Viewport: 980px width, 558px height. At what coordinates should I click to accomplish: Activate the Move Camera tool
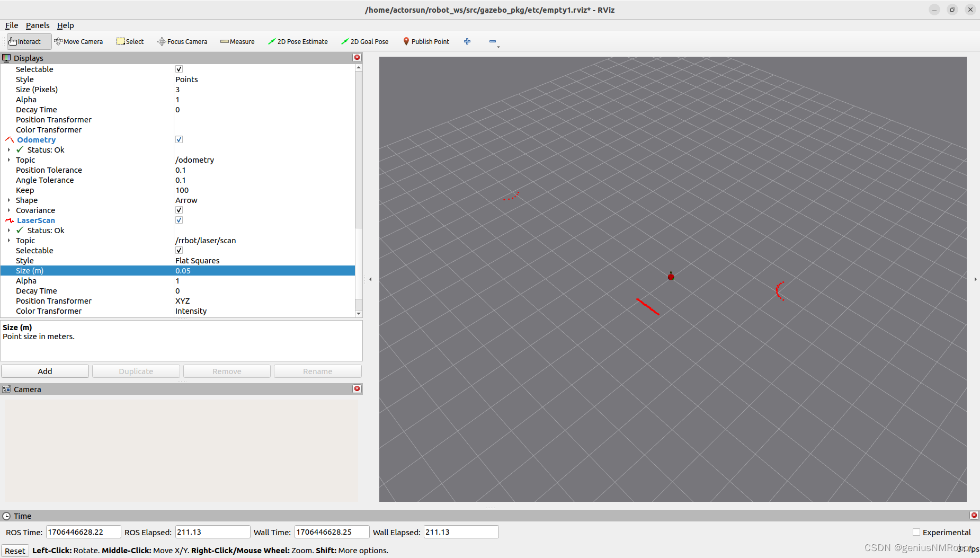coord(78,41)
